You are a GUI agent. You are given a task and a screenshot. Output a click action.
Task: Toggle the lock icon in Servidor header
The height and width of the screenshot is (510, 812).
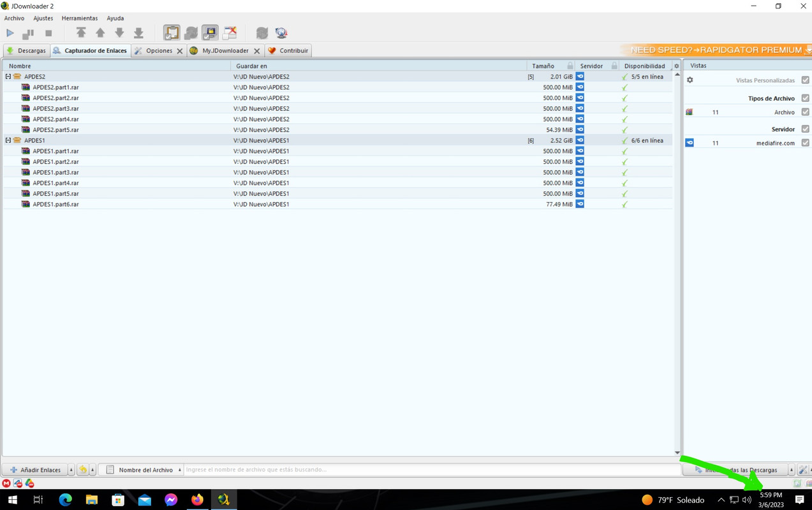(614, 66)
